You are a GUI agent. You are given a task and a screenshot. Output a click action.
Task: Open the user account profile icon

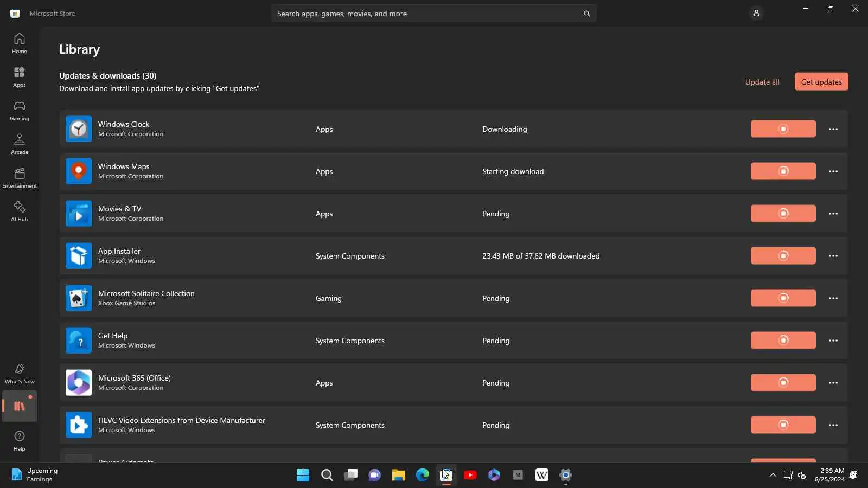tap(756, 13)
